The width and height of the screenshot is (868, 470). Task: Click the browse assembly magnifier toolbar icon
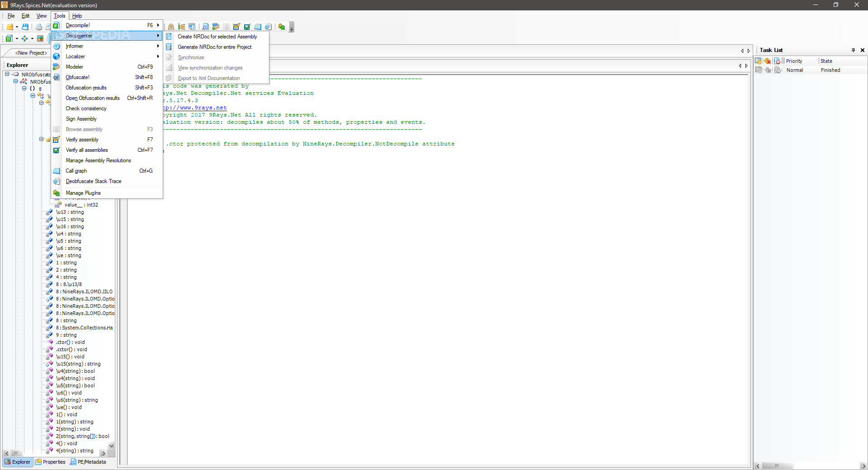[x=206, y=27]
